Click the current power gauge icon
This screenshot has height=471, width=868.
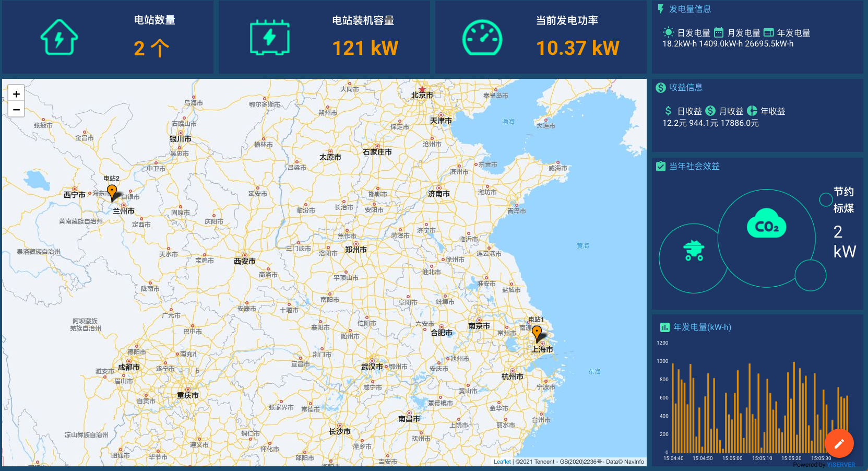[x=482, y=38]
